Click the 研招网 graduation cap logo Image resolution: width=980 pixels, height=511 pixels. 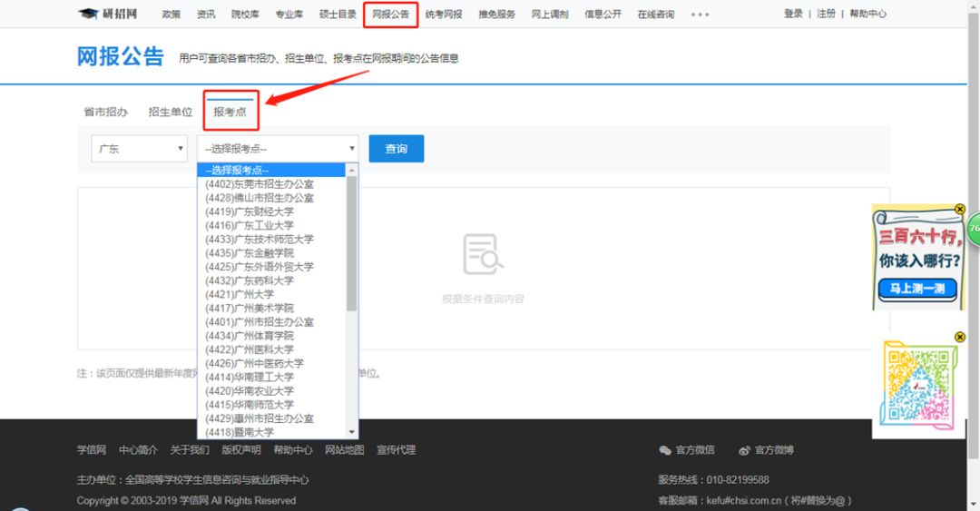click(x=107, y=14)
